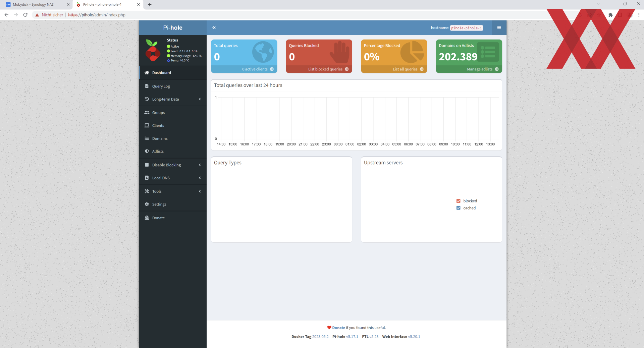Go back using the browser back arrow
Image resolution: width=644 pixels, height=348 pixels.
[x=6, y=15]
